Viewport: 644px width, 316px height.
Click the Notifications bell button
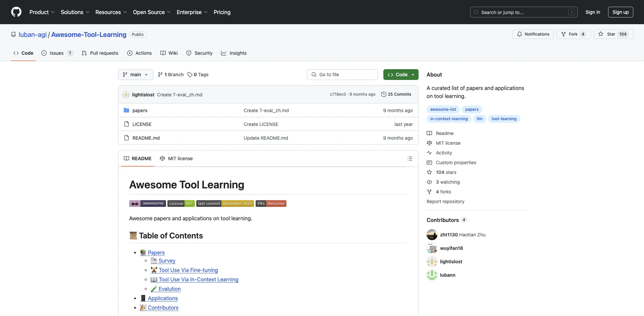(533, 34)
